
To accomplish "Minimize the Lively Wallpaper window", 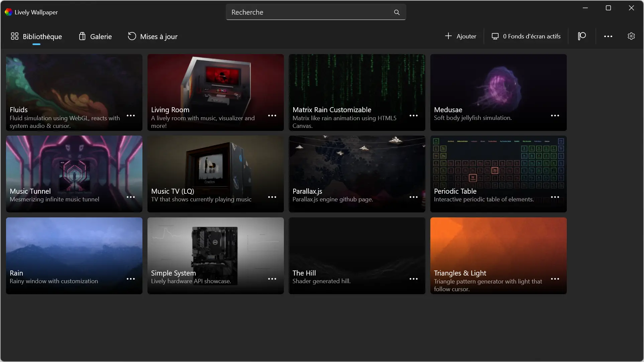I will pyautogui.click(x=585, y=8).
